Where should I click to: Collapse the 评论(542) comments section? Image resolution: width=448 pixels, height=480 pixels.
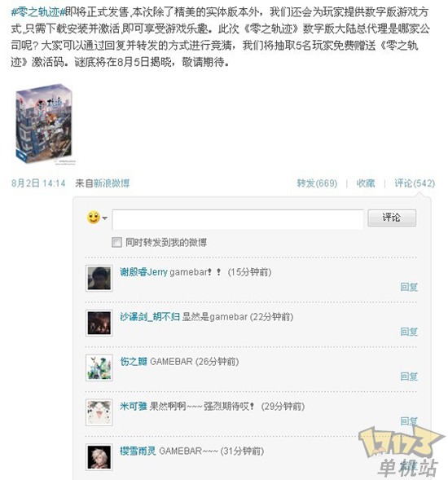pos(415,183)
